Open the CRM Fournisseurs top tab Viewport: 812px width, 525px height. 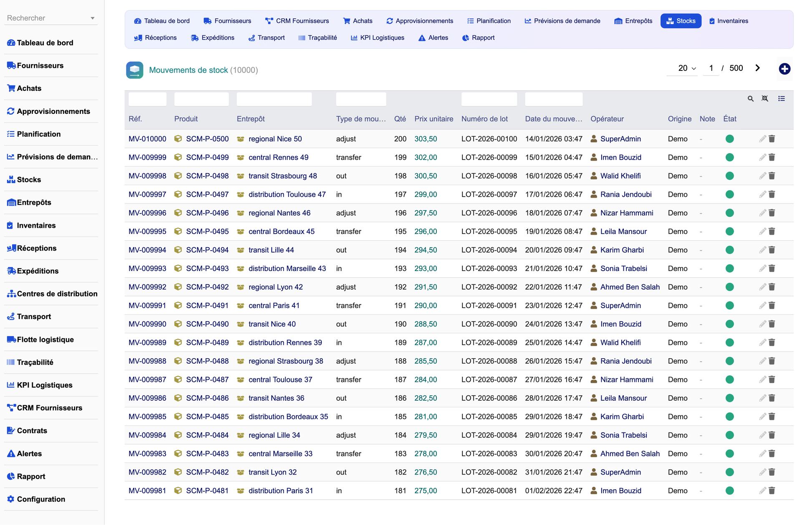[297, 21]
